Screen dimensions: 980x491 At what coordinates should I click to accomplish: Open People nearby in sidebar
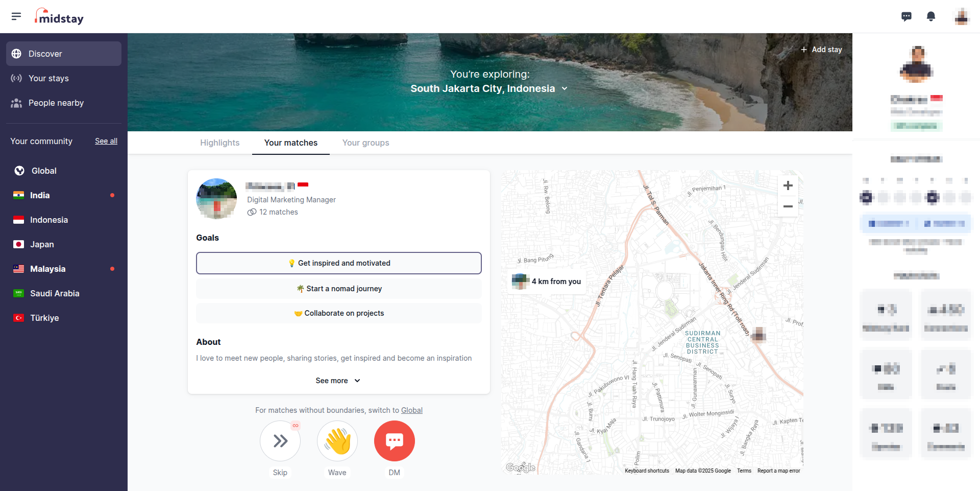(64, 103)
